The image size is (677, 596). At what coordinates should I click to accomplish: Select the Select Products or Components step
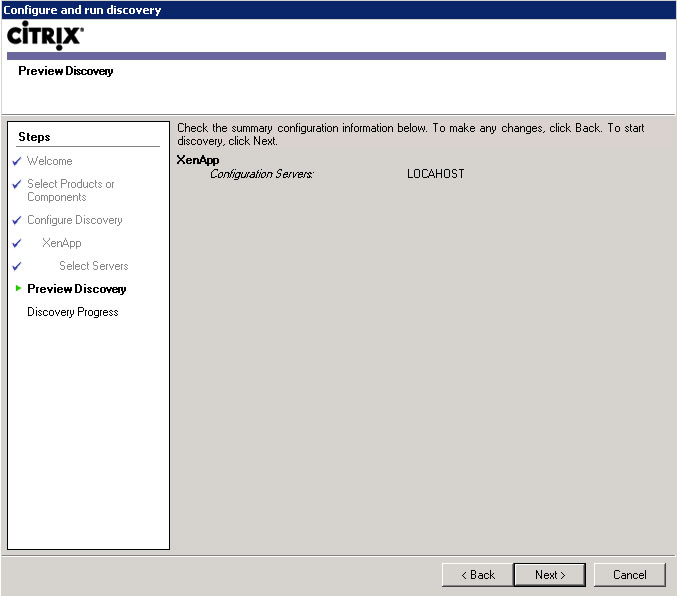pyautogui.click(x=71, y=190)
